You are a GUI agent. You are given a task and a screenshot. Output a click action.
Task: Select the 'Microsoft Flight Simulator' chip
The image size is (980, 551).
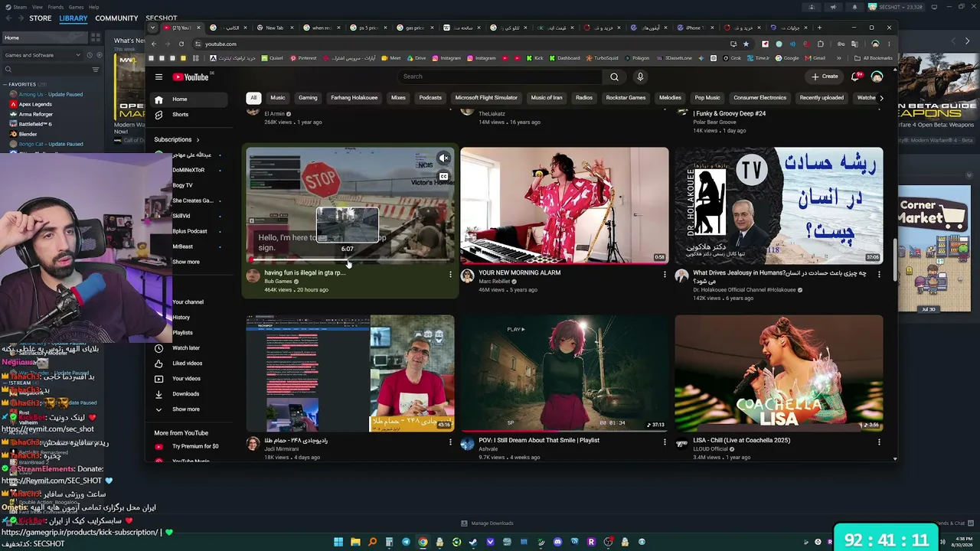pyautogui.click(x=486, y=98)
